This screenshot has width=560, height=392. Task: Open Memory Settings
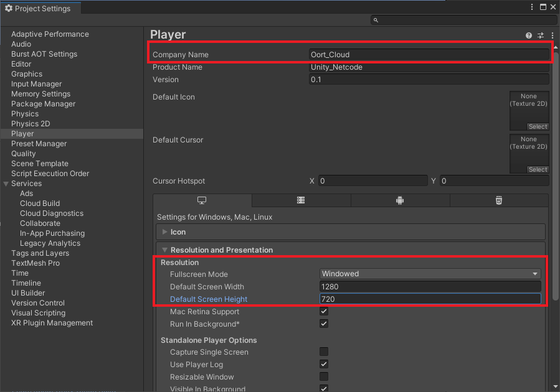(40, 94)
